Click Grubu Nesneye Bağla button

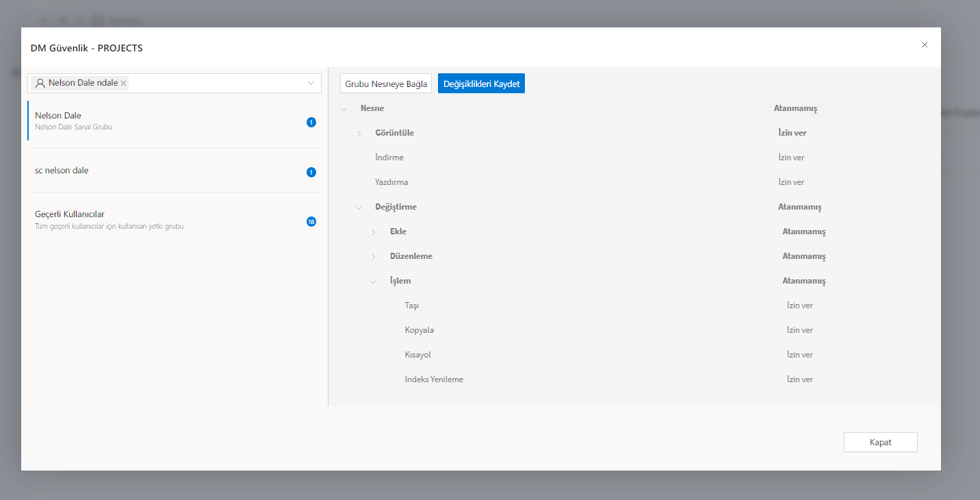pyautogui.click(x=386, y=84)
